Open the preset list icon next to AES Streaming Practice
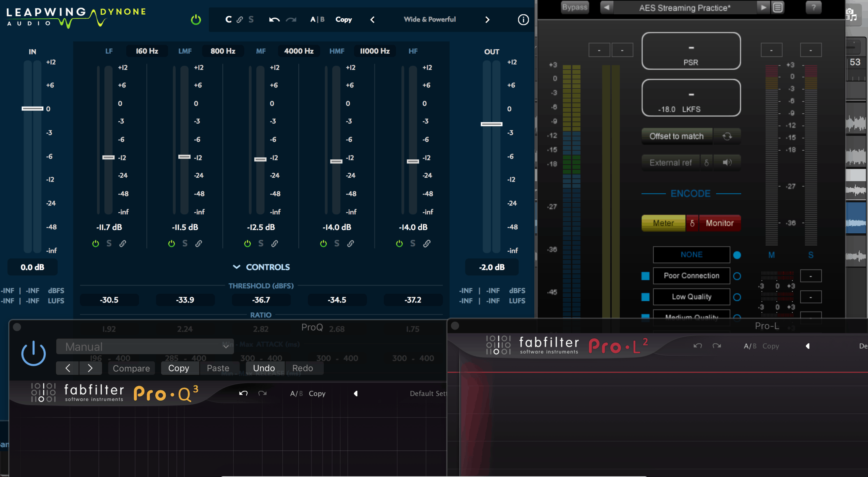 click(x=778, y=8)
